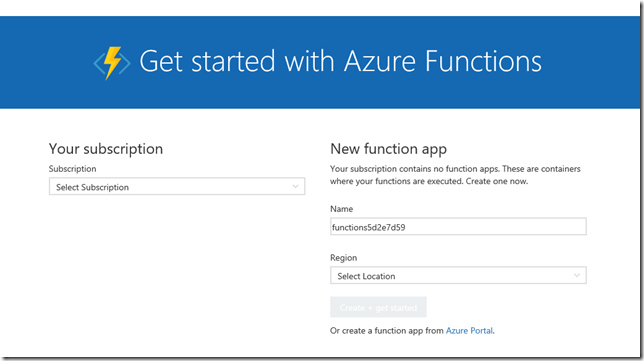
Task: Click the 'Name' field label
Action: pos(342,209)
